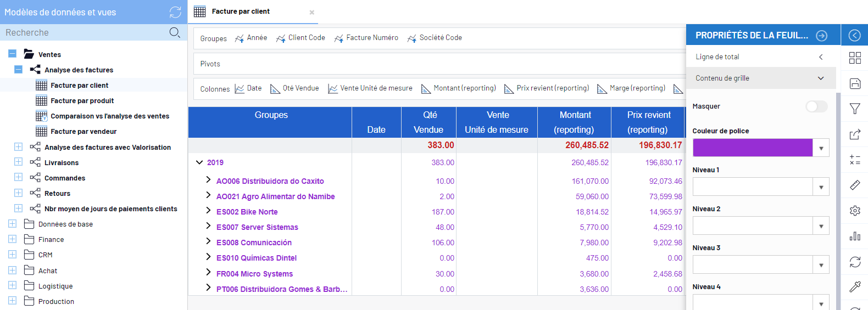Open the Niveau 1 color dropdown
This screenshot has width=868, height=310.
tap(821, 187)
